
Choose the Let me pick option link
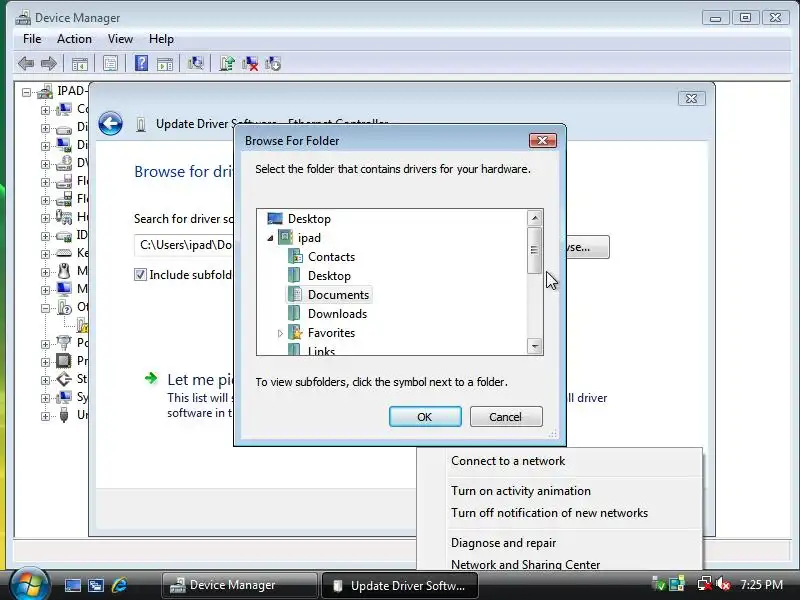[x=200, y=380]
